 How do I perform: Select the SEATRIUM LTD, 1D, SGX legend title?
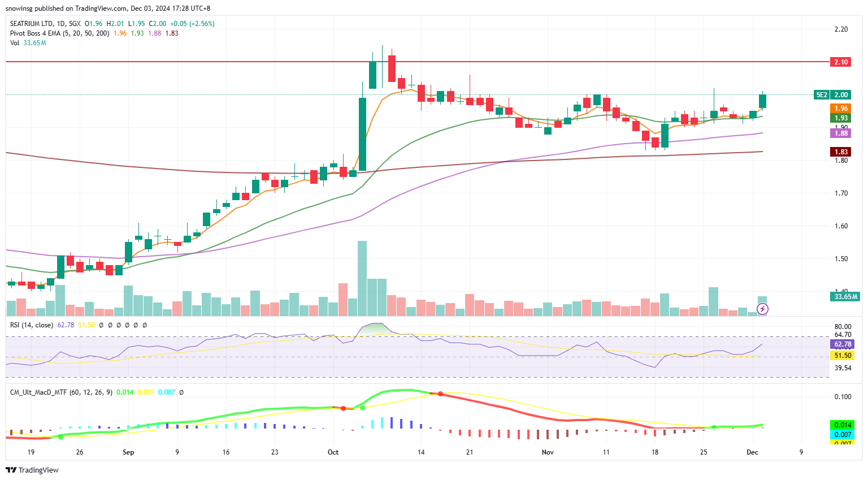45,24
